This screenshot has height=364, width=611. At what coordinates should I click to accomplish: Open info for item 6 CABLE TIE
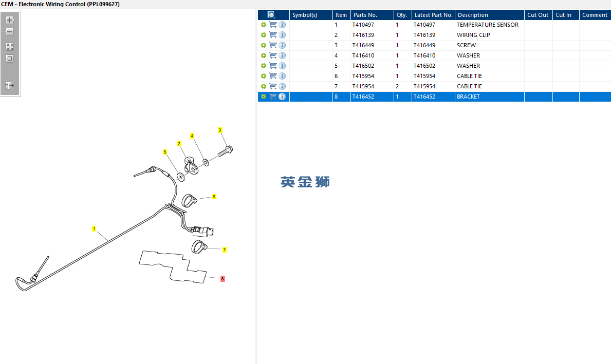coord(282,76)
